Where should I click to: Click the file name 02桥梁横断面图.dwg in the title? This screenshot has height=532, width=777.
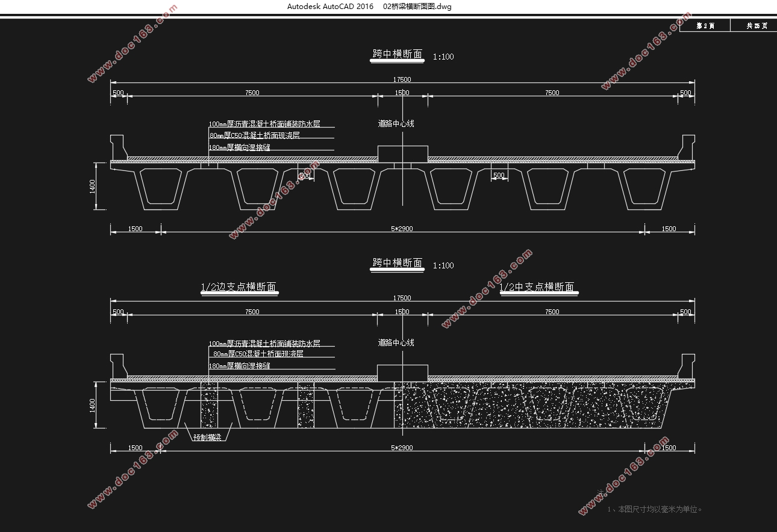click(417, 7)
